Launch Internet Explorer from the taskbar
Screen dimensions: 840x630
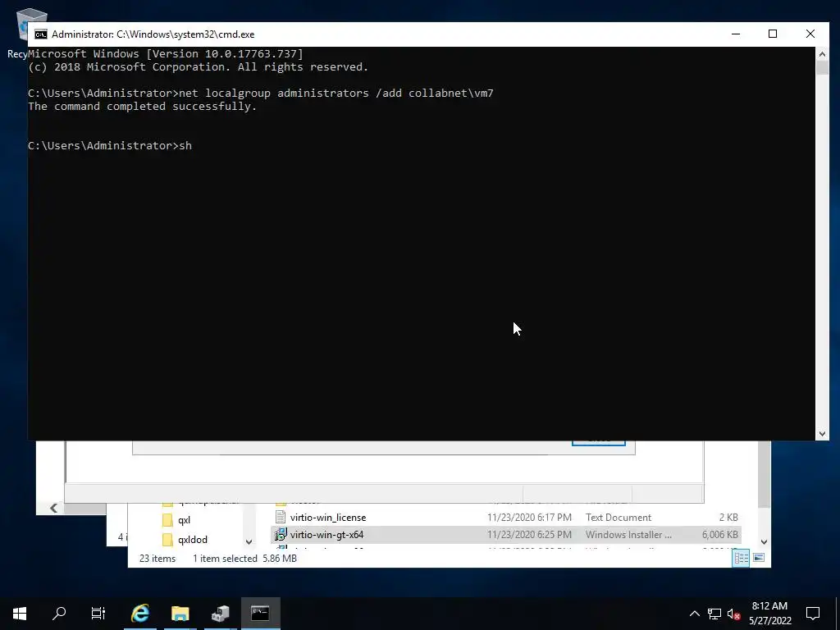click(139, 613)
